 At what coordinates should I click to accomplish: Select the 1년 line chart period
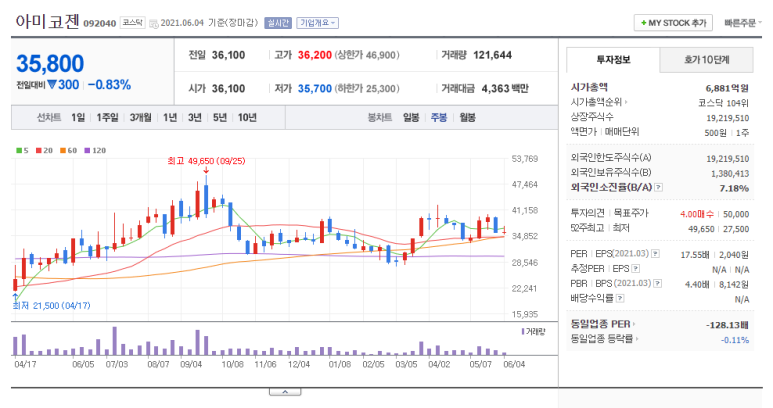(x=170, y=117)
